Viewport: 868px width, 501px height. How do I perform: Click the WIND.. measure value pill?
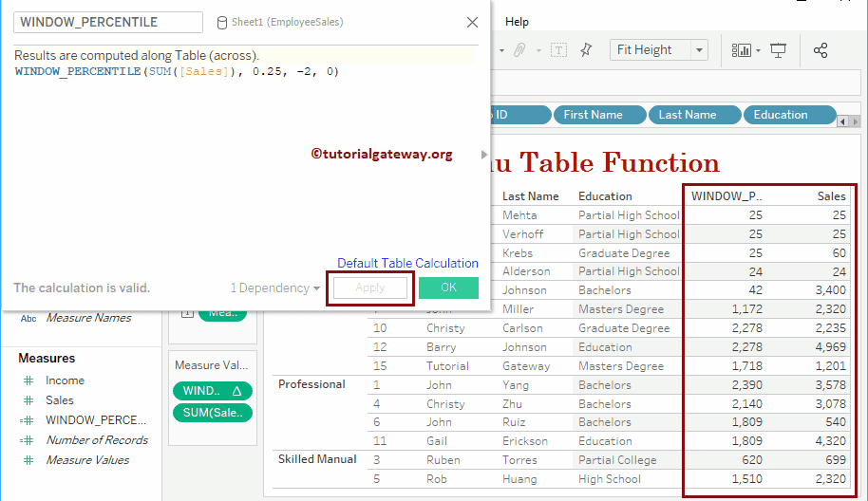[x=213, y=391]
